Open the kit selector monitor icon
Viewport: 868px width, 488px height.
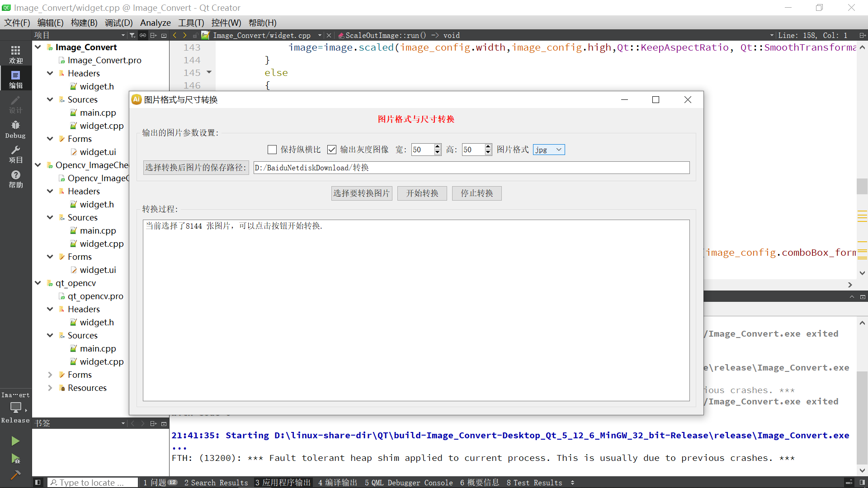pos(15,408)
